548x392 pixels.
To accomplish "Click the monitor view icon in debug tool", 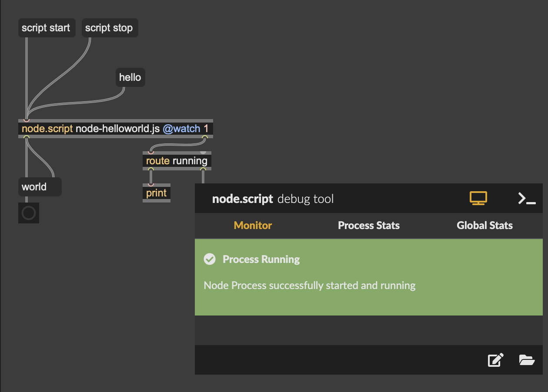I will 478,199.
